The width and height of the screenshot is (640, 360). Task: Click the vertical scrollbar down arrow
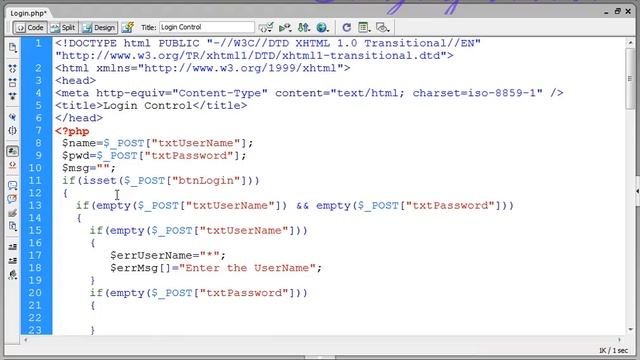pyautogui.click(x=630, y=329)
